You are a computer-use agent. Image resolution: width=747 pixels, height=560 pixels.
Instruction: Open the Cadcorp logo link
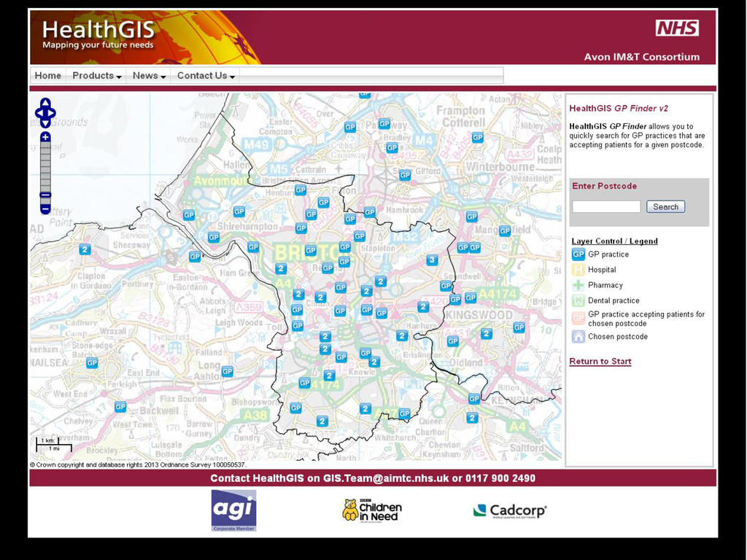[x=510, y=511]
